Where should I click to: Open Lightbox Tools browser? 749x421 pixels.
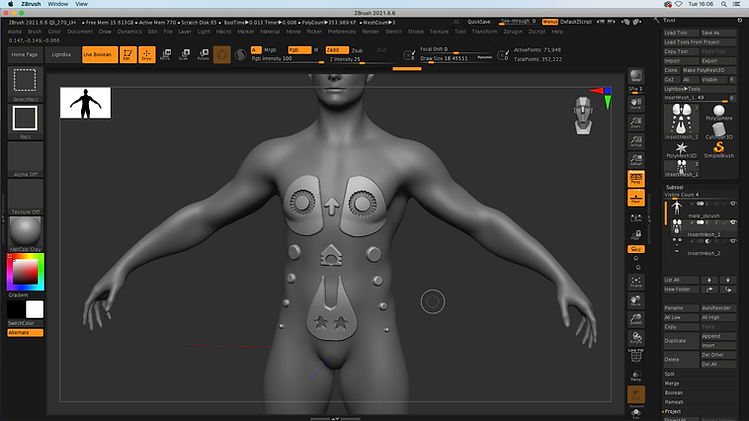[x=700, y=89]
